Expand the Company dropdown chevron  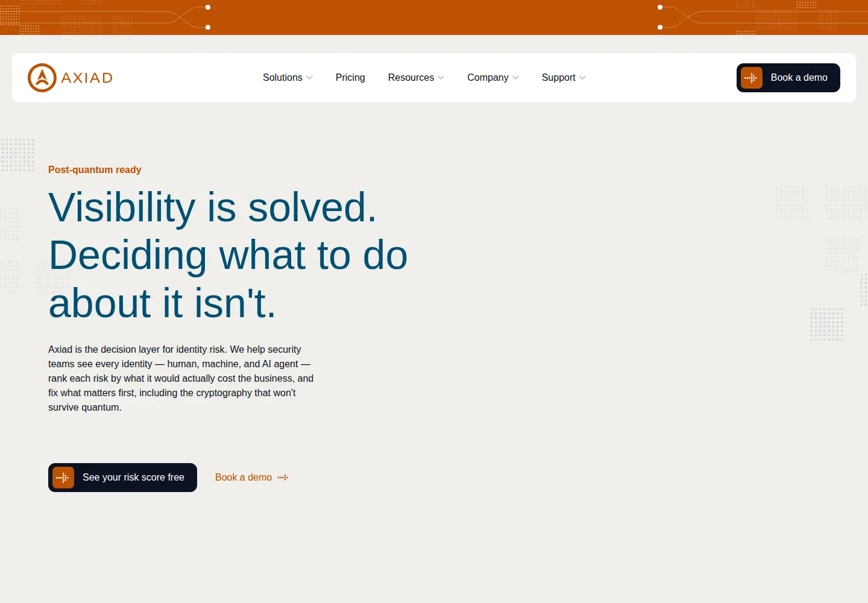(515, 78)
